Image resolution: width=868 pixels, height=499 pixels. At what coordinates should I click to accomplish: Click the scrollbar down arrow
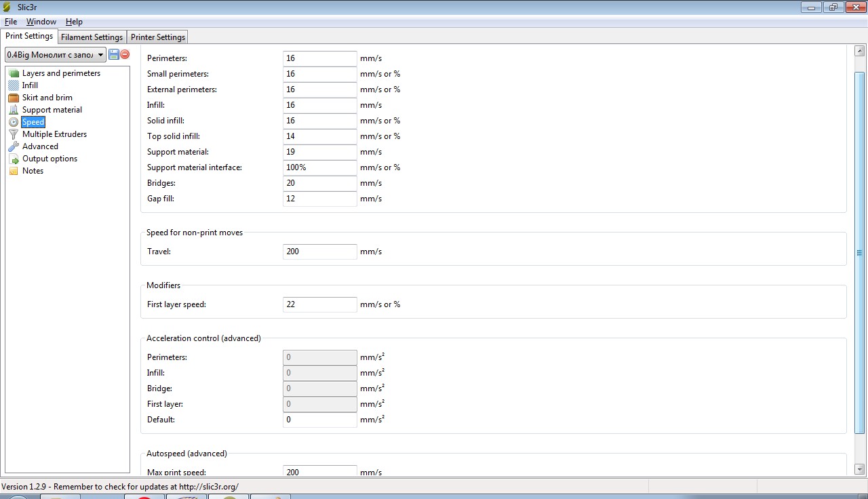(x=859, y=468)
